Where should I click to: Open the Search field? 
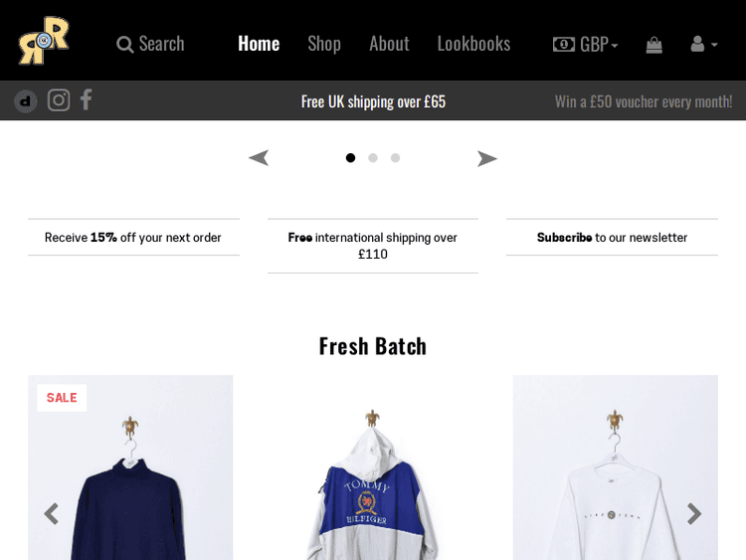pos(150,44)
